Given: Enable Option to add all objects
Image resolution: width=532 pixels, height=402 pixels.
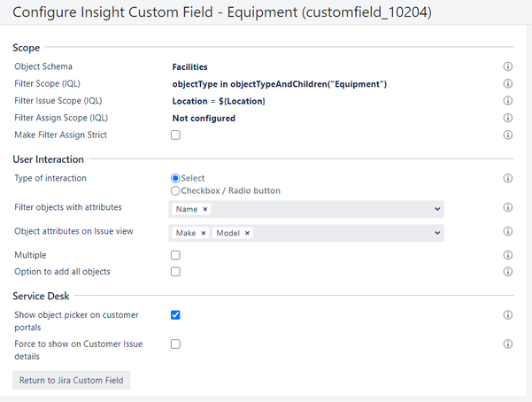Looking at the screenshot, I should [x=175, y=272].
